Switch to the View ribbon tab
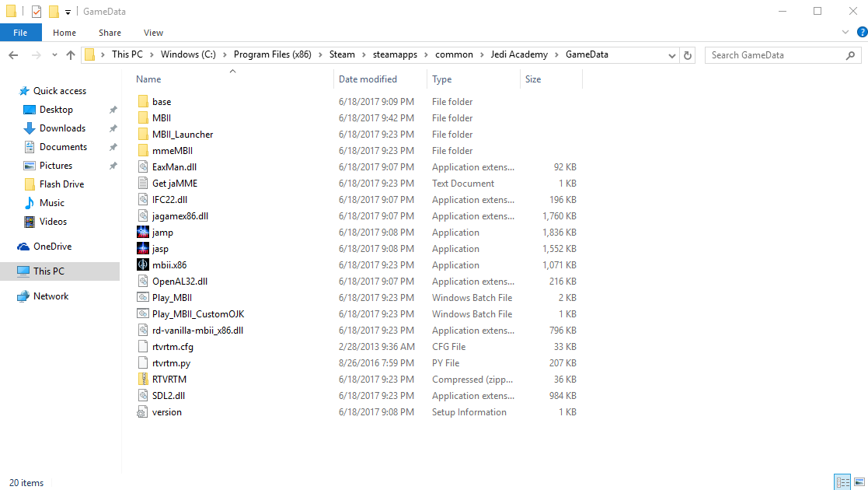Viewport: 868px width, 490px height. (x=153, y=33)
